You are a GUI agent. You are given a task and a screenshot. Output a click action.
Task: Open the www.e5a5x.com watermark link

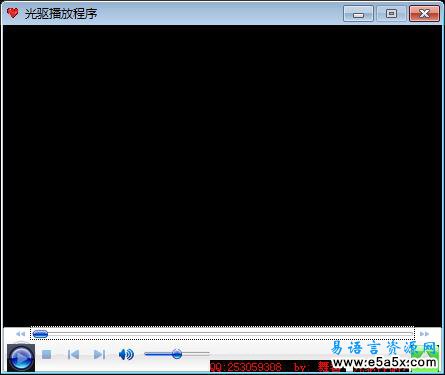click(385, 363)
